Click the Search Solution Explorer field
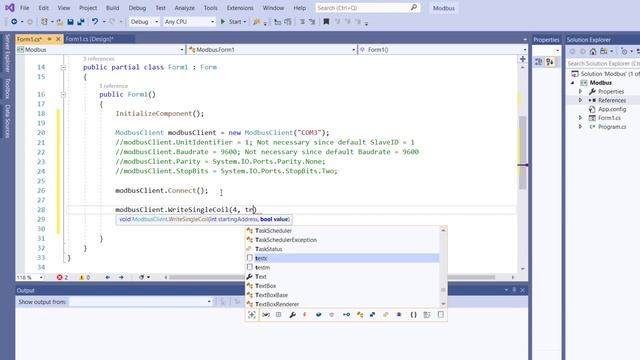 603,63
